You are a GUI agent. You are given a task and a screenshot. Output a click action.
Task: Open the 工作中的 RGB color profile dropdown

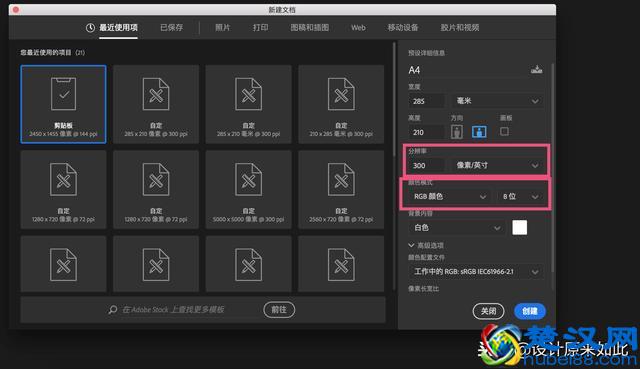(476, 271)
